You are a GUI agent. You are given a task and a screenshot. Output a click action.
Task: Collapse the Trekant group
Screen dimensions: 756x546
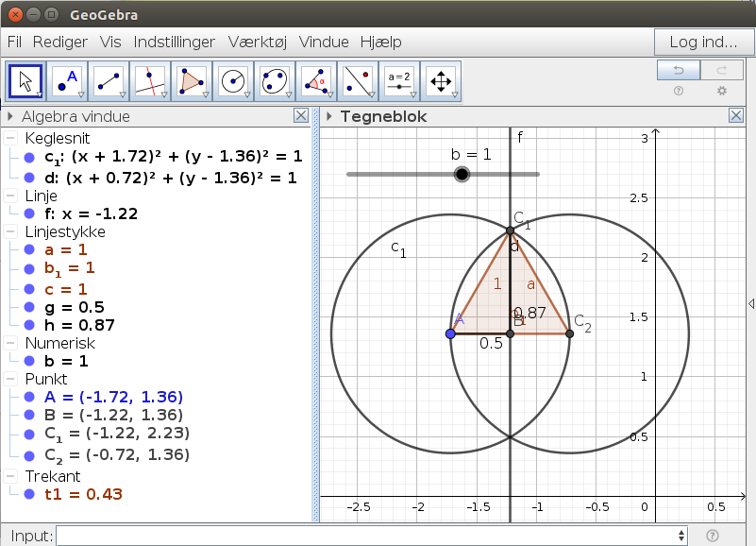pyautogui.click(x=10, y=476)
